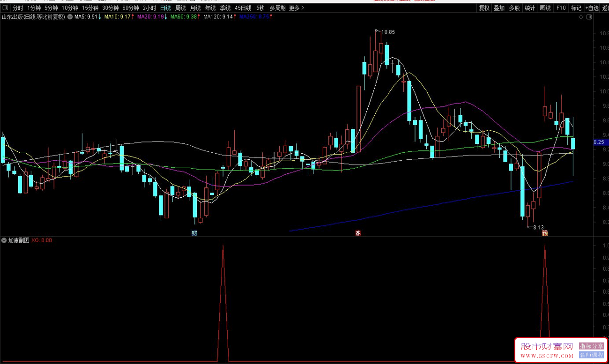Viewport: 609px width, 364px height.
Task: Select the 2小时 period tab
Action: pyautogui.click(x=149, y=8)
